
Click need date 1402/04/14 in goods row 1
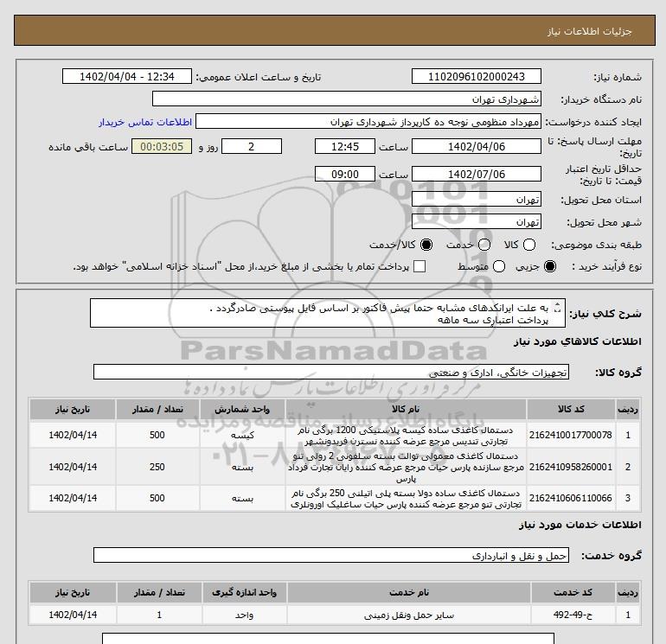(73, 435)
